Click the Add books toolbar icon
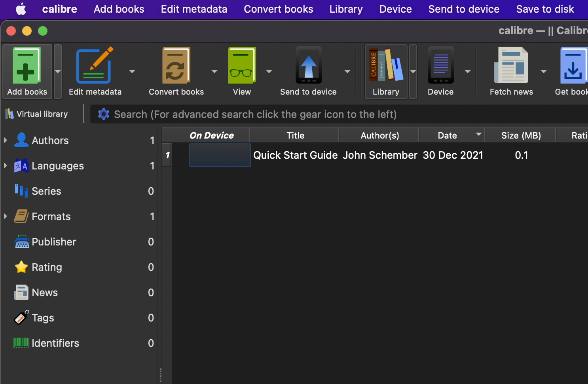This screenshot has height=384, width=588. (x=27, y=66)
